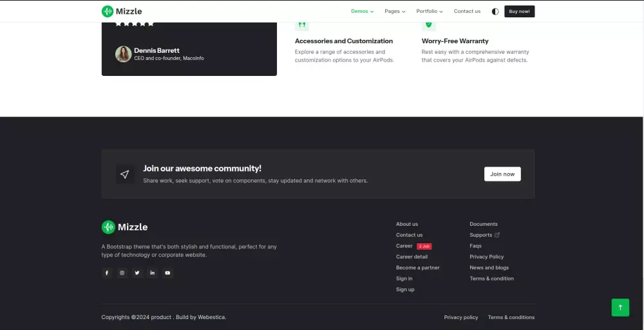Image resolution: width=644 pixels, height=330 pixels.
Task: Open Privacy Policy in footer column
Action: (487, 257)
